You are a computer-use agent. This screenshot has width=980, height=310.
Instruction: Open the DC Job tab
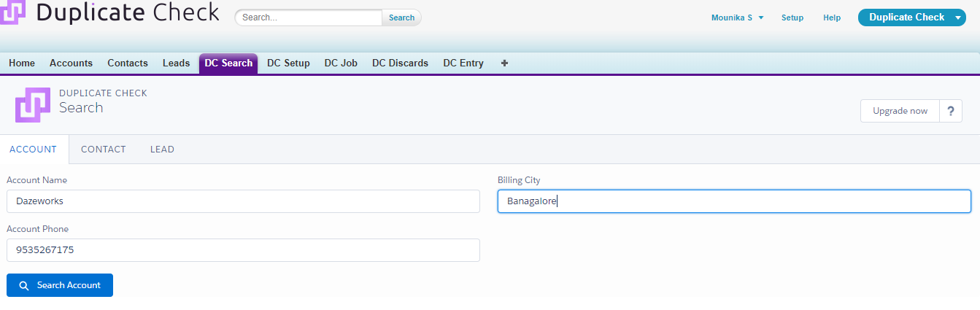(x=341, y=63)
